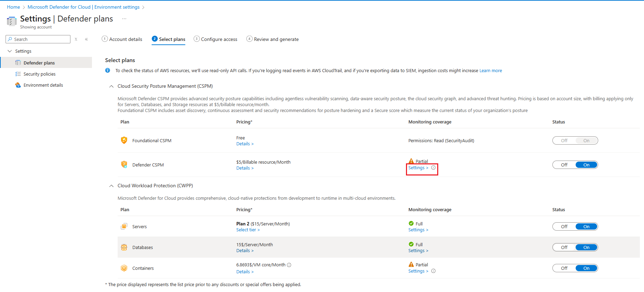644x292 pixels.
Task: Click the Settings Defender plans page icon
Action: 11,21
